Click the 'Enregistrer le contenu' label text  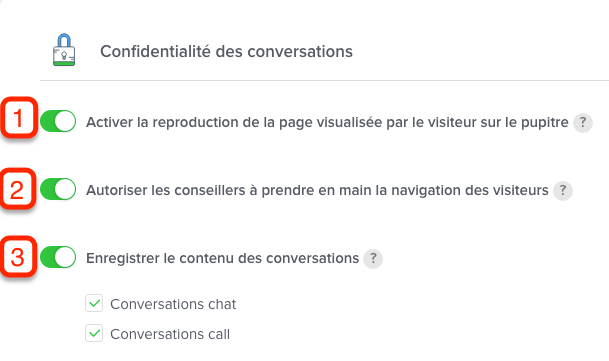click(222, 259)
